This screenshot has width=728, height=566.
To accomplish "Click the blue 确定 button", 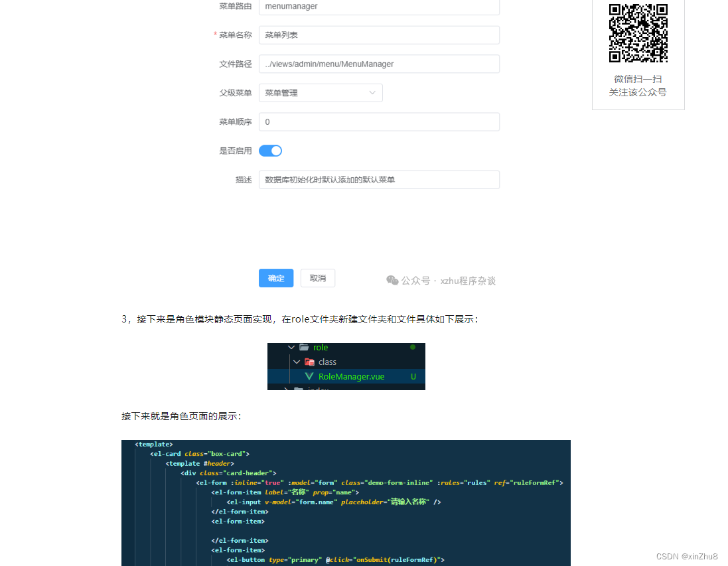I will 276,278.
